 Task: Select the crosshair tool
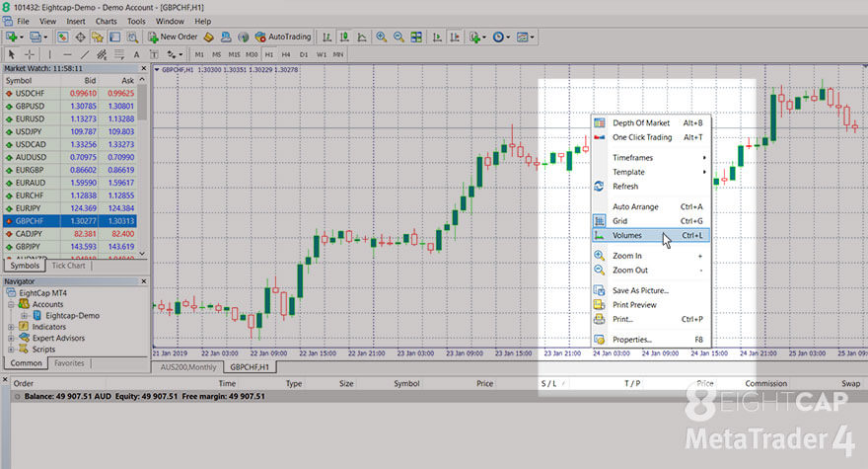[x=30, y=54]
